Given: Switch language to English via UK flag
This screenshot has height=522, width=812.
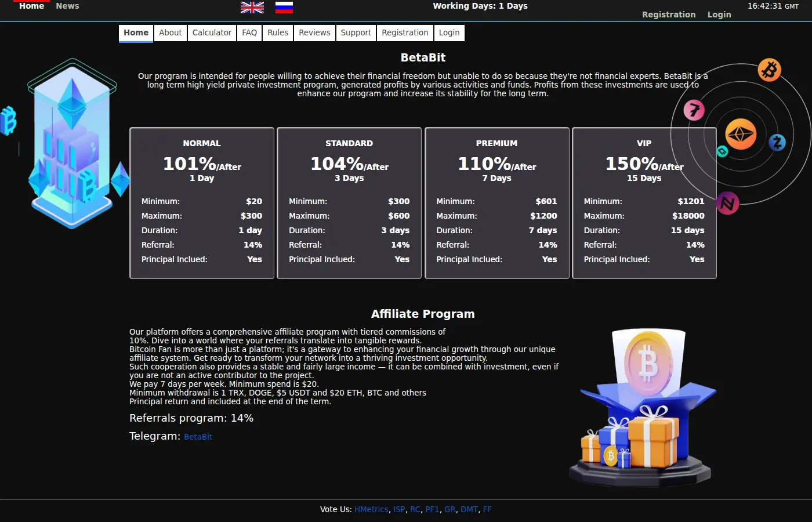Looking at the screenshot, I should pyautogui.click(x=252, y=8).
